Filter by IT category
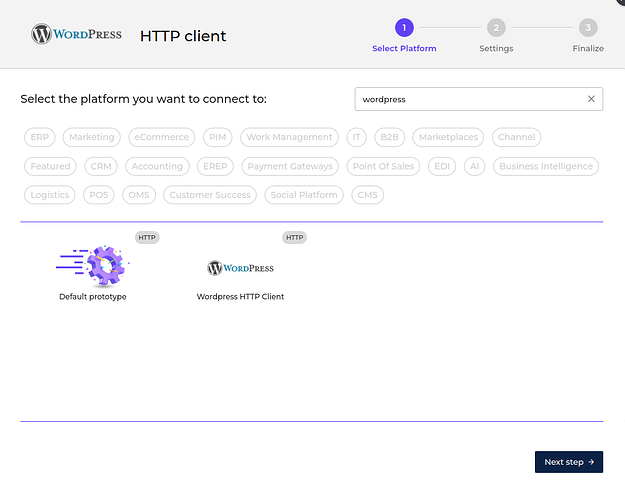Image resolution: width=625 pixels, height=499 pixels. pyautogui.click(x=356, y=137)
